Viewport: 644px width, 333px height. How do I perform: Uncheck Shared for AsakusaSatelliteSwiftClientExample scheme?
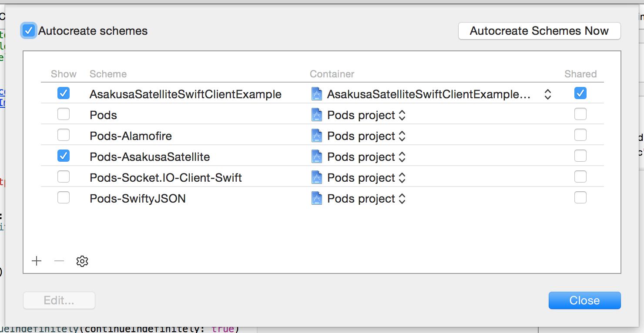coord(580,93)
